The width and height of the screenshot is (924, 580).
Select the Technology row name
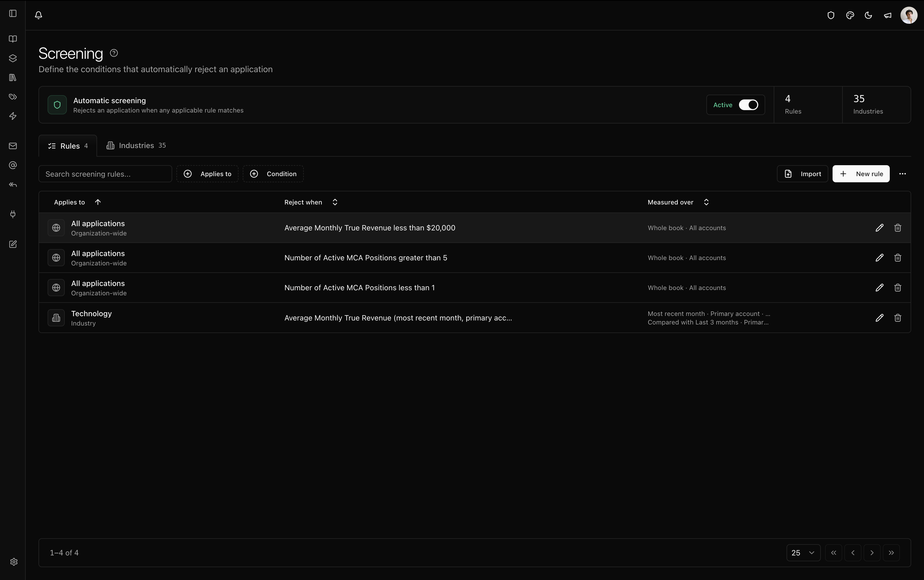pyautogui.click(x=91, y=314)
